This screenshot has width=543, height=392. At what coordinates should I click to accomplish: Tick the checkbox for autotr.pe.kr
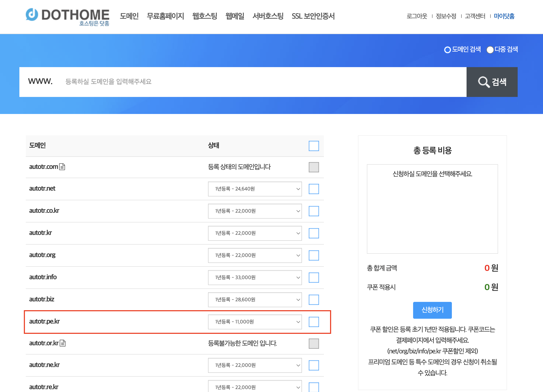(313, 322)
